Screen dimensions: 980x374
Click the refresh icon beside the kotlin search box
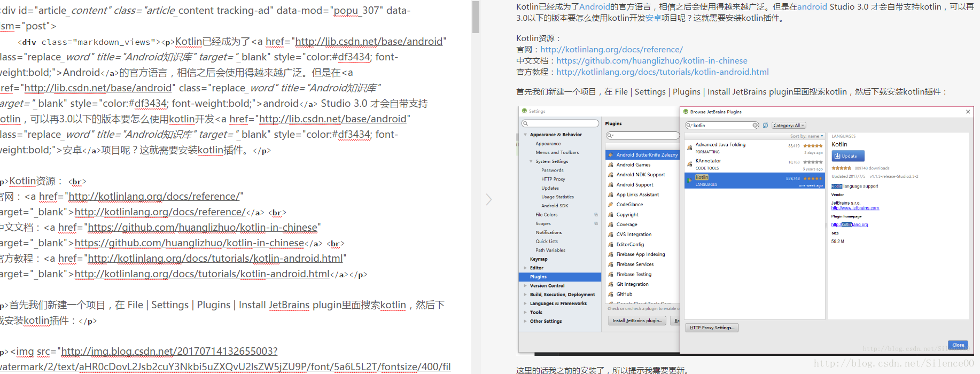(x=765, y=126)
